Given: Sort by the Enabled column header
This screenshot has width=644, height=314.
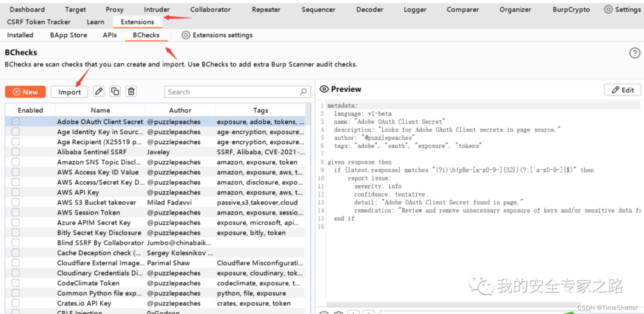Looking at the screenshot, I should [x=30, y=110].
